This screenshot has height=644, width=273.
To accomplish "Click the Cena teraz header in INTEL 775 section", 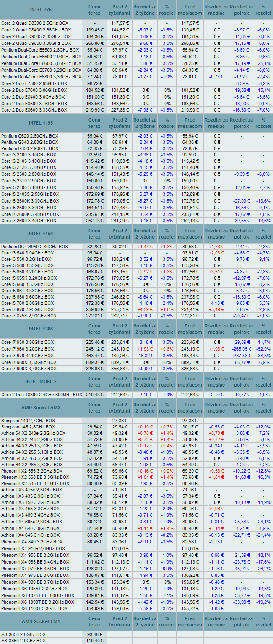I will (x=94, y=10).
